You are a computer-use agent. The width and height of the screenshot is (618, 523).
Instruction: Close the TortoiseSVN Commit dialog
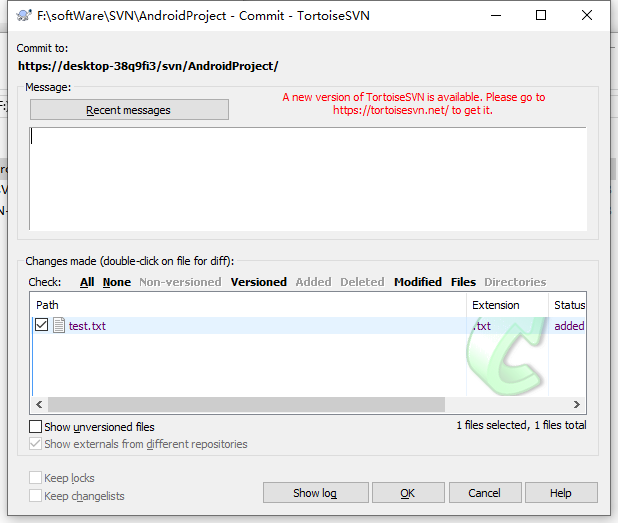[587, 15]
